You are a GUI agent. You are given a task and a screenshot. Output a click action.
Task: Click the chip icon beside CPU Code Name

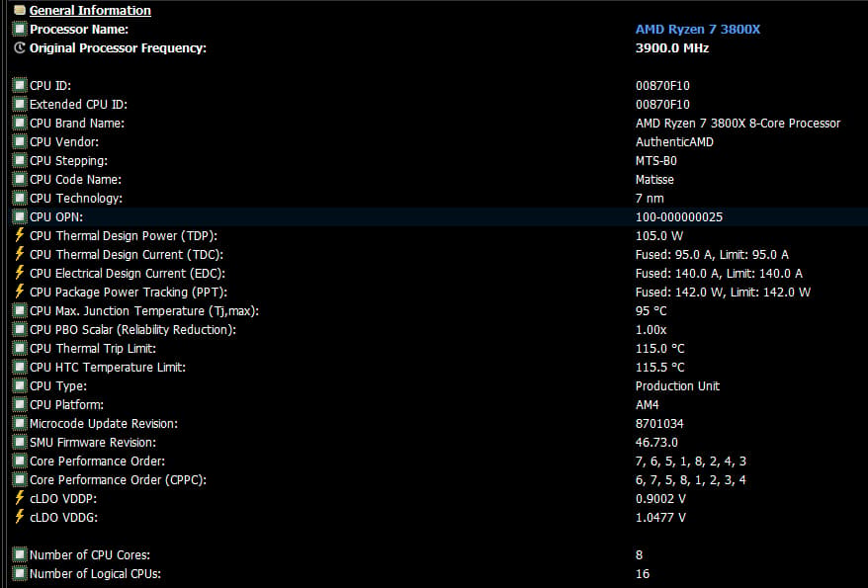point(20,179)
